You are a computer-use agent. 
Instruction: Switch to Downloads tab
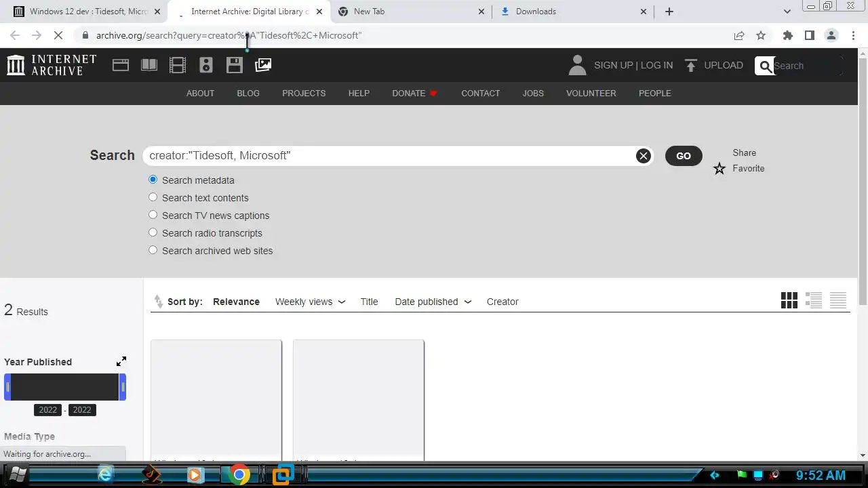(x=574, y=12)
